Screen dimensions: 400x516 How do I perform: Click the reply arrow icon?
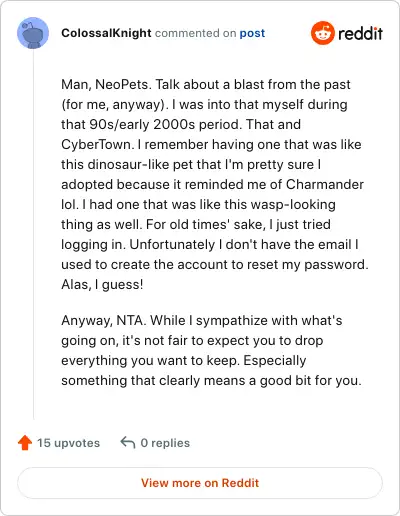128,443
